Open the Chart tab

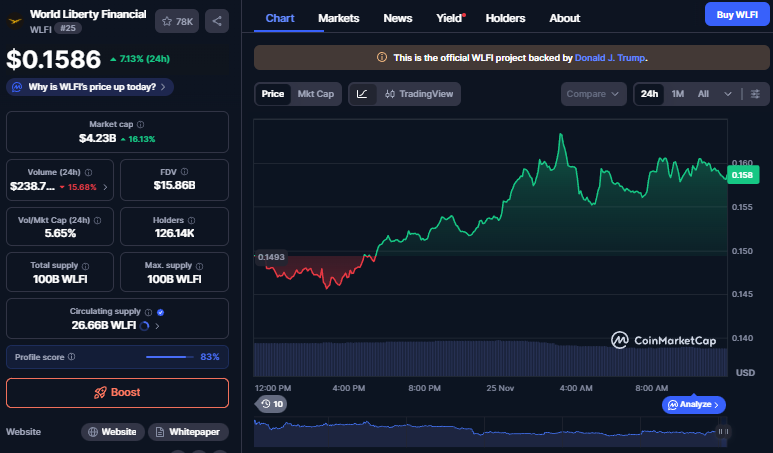(x=280, y=18)
